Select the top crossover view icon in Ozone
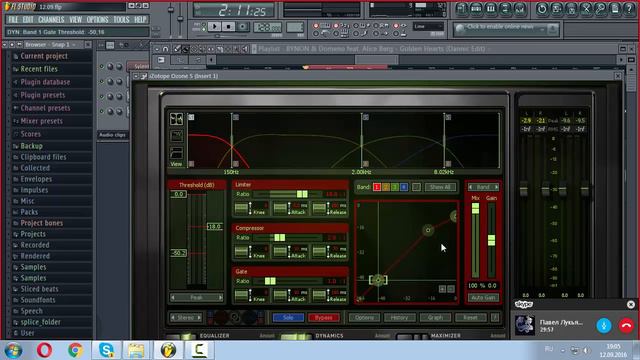640x360 pixels. click(x=176, y=119)
